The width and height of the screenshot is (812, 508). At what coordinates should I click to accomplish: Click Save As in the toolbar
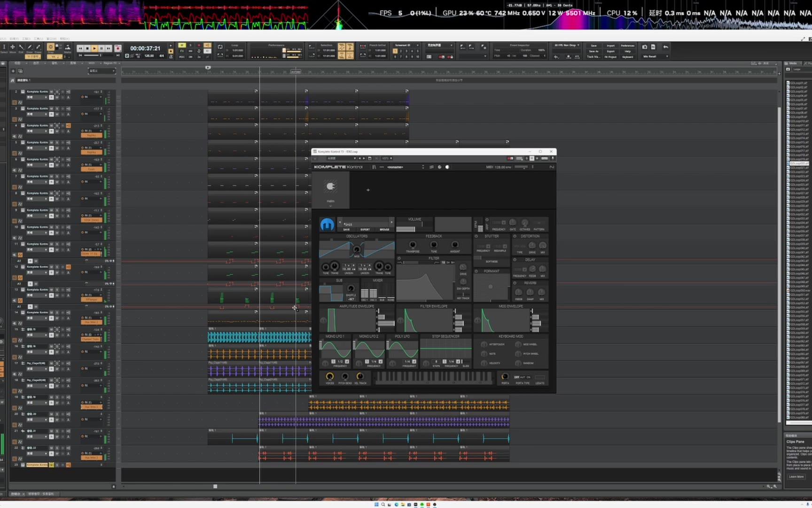[x=593, y=51]
